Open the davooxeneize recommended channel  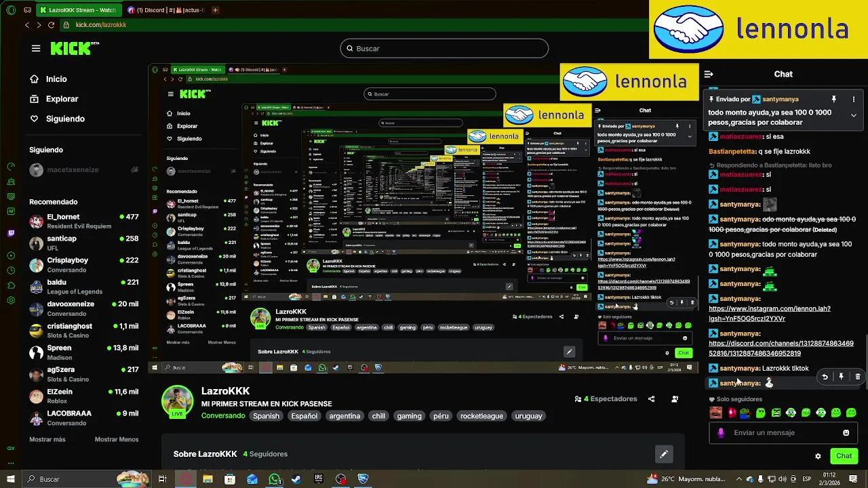(x=84, y=308)
